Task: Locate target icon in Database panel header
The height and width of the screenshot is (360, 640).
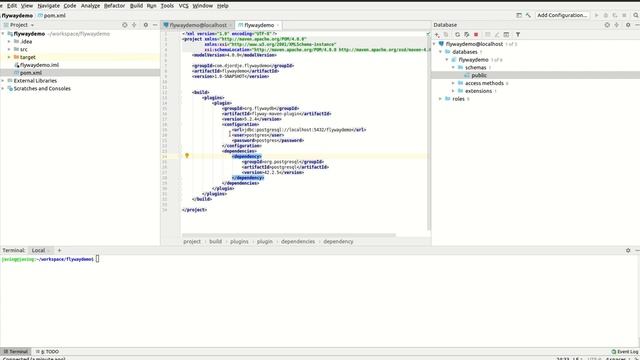Action: click(607, 25)
